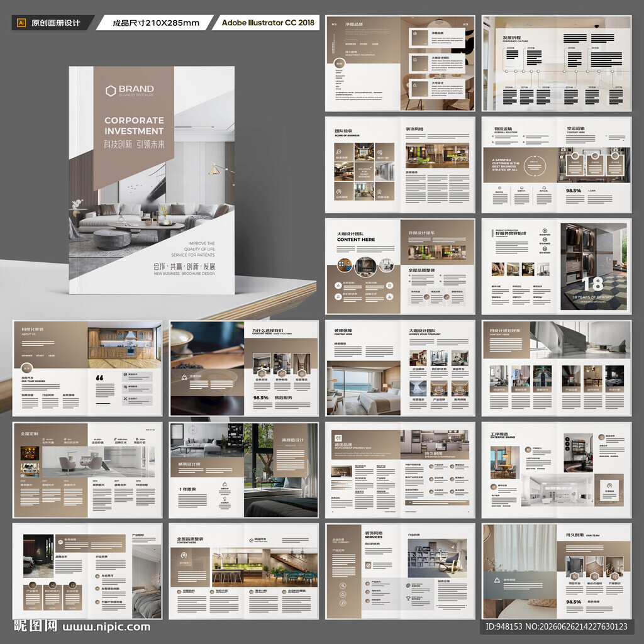This screenshot has height=644, width=644.
Task: Click '合作·共赢·创新·发展' on the cover
Action: (x=184, y=266)
